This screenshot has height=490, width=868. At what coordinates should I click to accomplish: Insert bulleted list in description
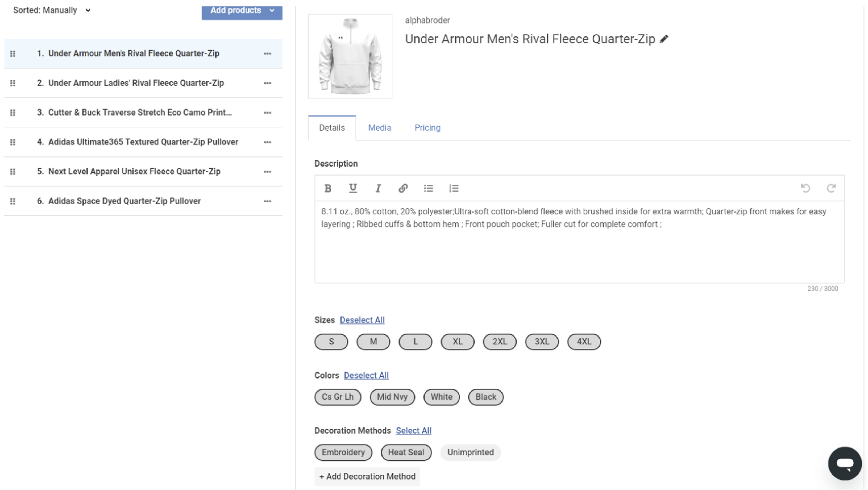[428, 188]
